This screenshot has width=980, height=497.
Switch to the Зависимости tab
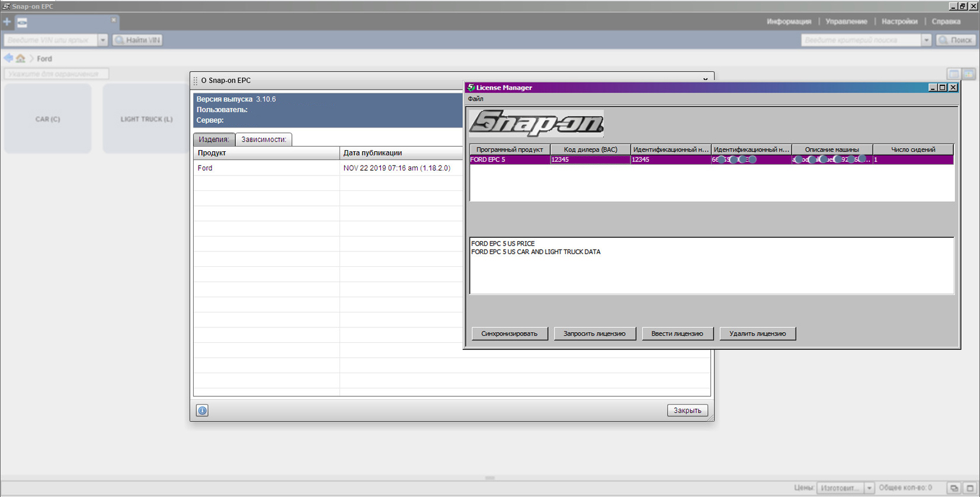[x=264, y=139]
